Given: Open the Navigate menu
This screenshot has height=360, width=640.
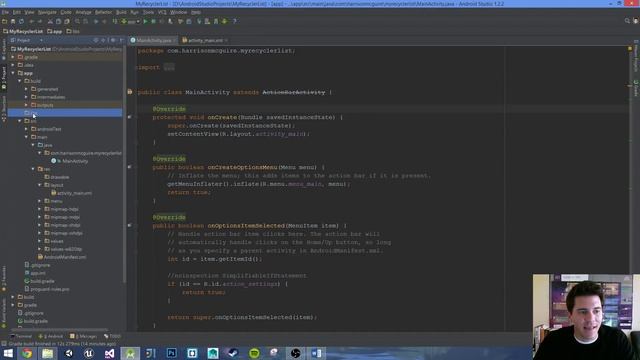Looking at the screenshot, I should pos(47,12).
